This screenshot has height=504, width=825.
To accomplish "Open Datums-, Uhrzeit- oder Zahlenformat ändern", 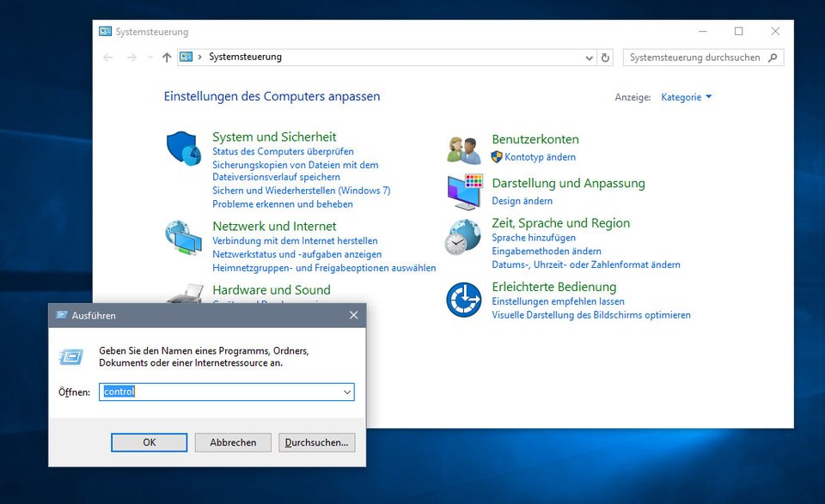I will [x=586, y=264].
